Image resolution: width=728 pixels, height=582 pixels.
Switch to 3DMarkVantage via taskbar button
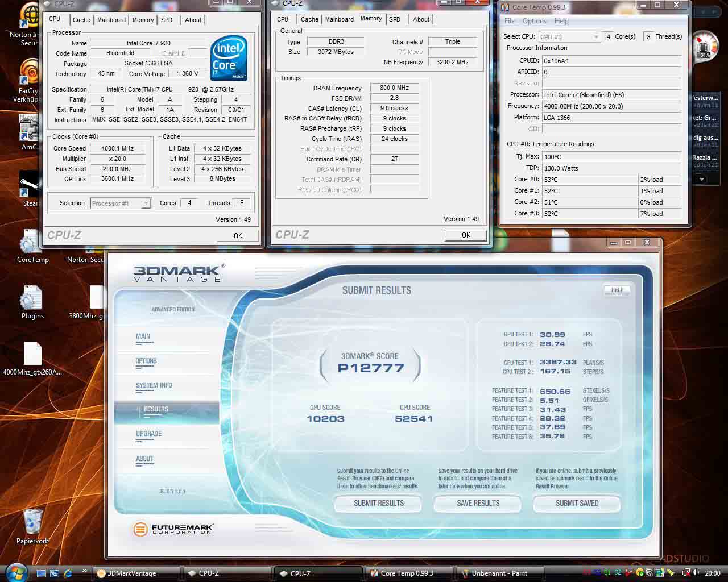(136, 573)
